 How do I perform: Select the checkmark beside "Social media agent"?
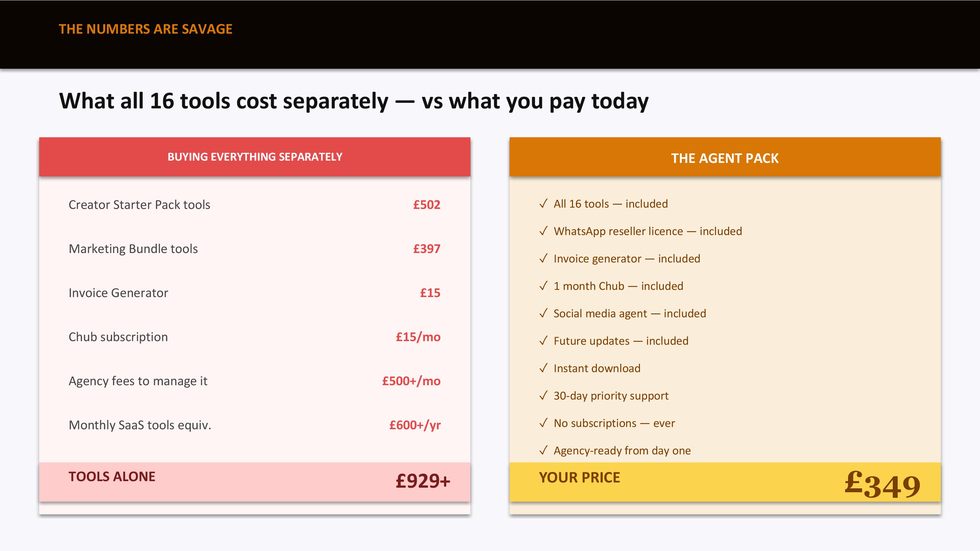coord(543,313)
